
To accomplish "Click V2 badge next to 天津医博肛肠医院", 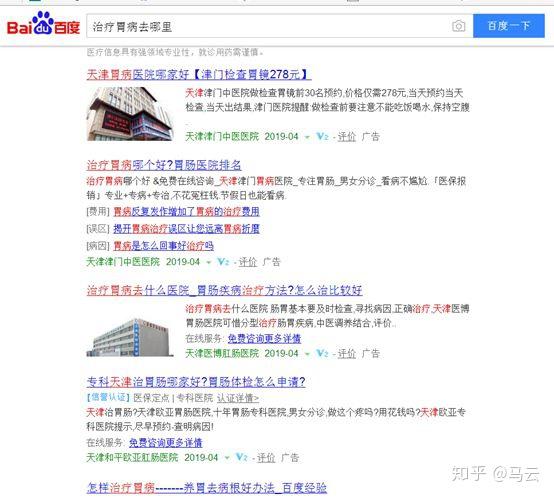I will coord(322,353).
